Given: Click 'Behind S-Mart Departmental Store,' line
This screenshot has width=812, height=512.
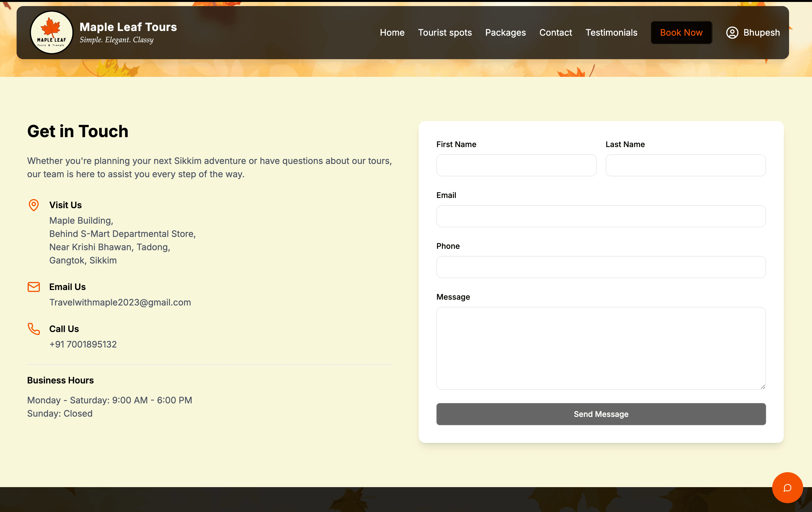Looking at the screenshot, I should [x=123, y=234].
